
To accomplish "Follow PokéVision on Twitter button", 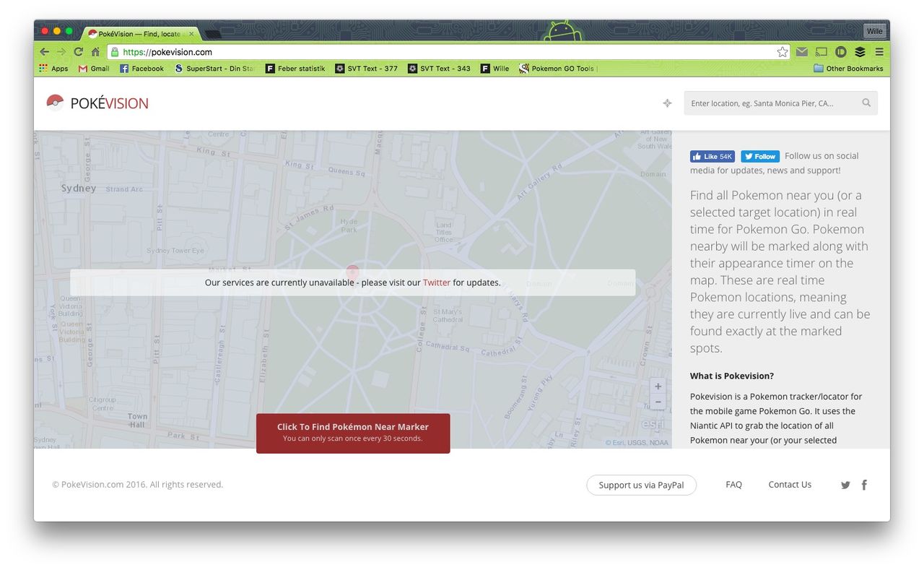I will click(760, 156).
